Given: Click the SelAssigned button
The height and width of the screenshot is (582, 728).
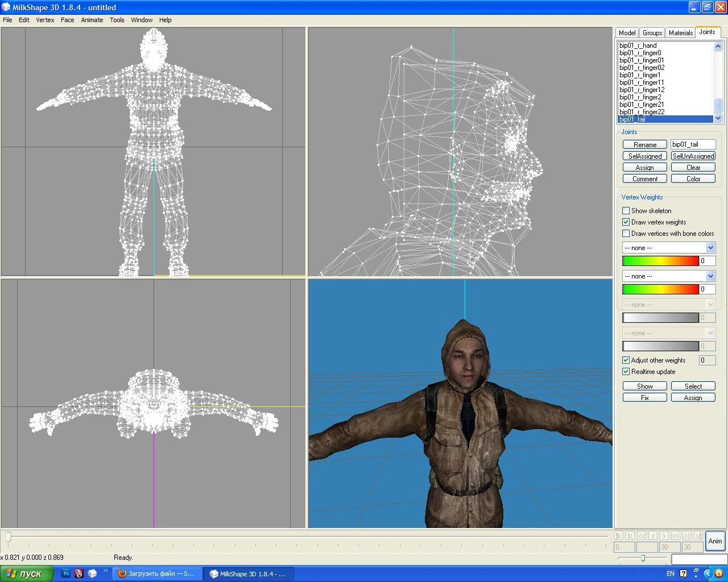Looking at the screenshot, I should coord(644,156).
